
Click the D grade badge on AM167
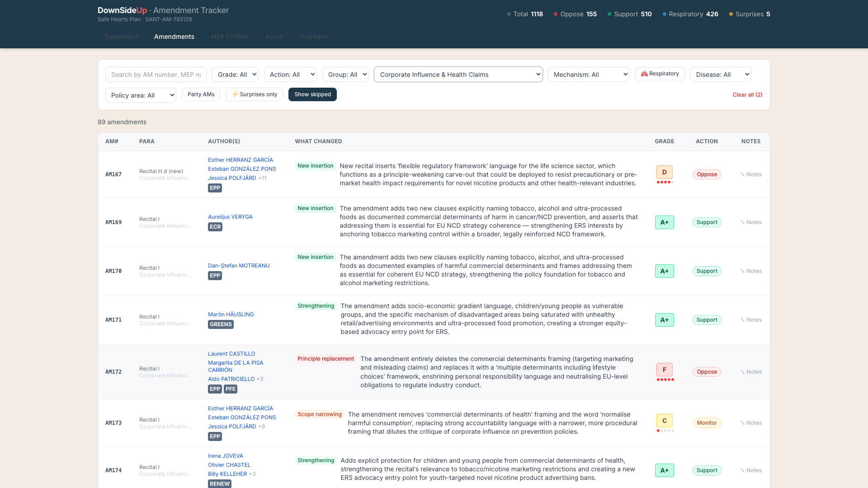[665, 172]
